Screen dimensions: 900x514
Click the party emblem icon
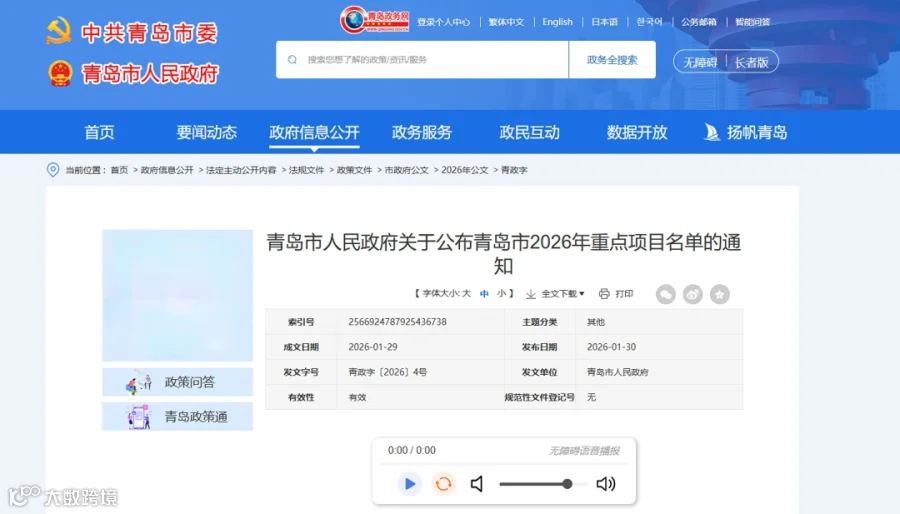tap(59, 32)
